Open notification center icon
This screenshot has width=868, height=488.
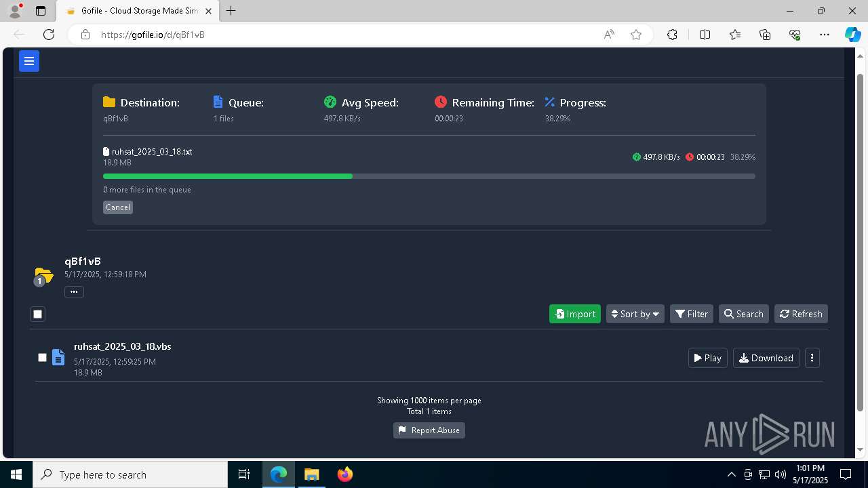click(x=846, y=474)
